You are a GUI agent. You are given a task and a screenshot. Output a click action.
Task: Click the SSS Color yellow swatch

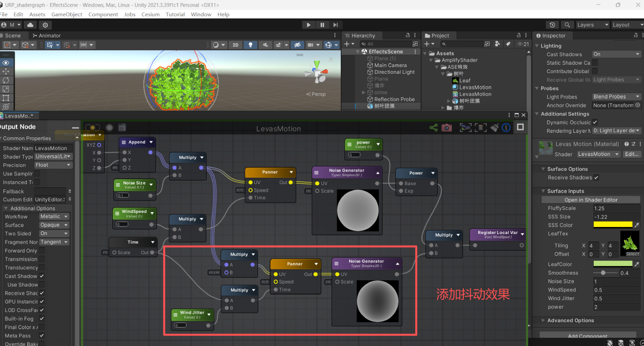[612, 225]
